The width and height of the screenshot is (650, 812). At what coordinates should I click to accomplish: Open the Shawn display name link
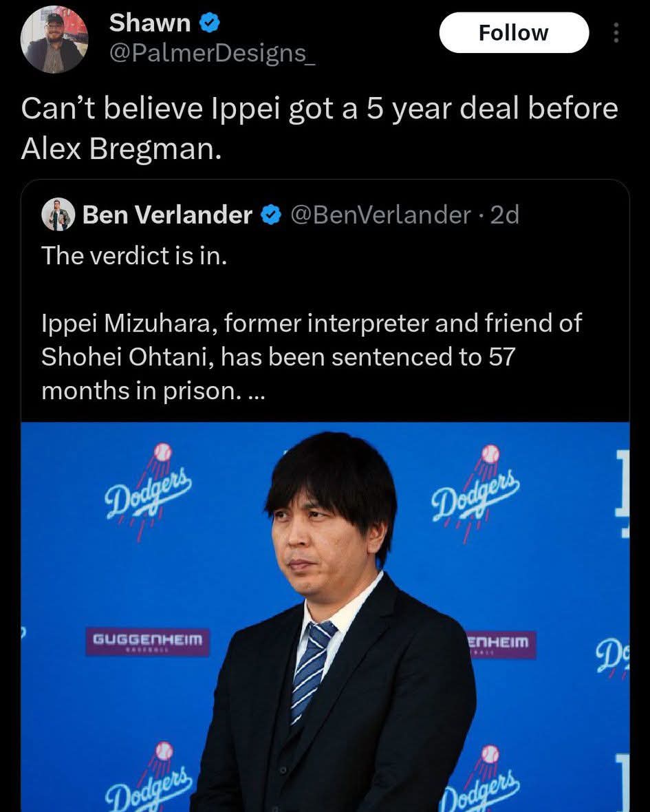pyautogui.click(x=149, y=23)
